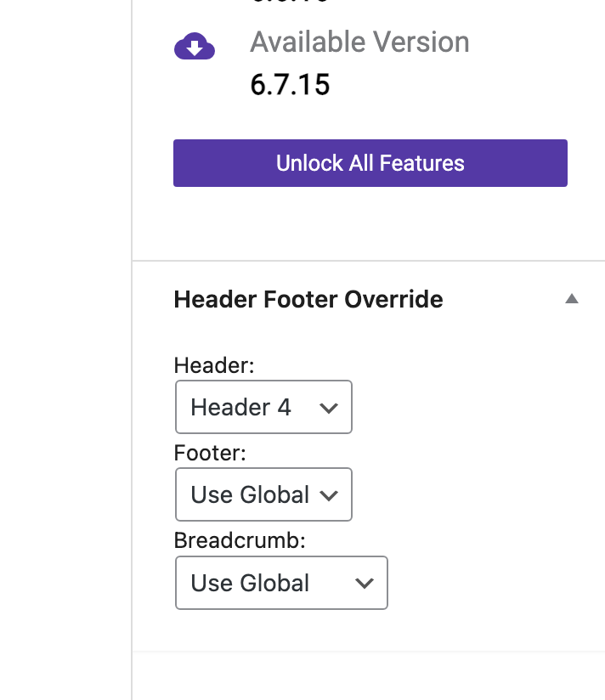The width and height of the screenshot is (605, 700).
Task: Open the Footer dropdown set to Use Global
Action: point(263,494)
